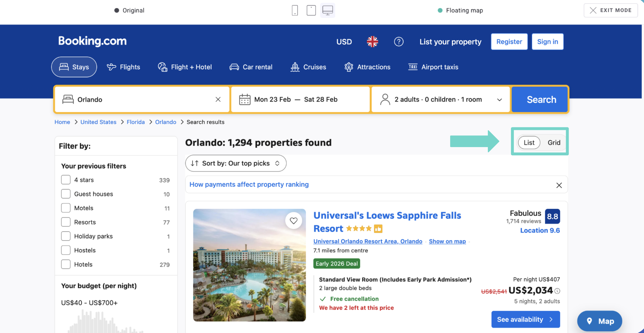Click price info icon beside US$2,034
The height and width of the screenshot is (333, 644).
[557, 291]
